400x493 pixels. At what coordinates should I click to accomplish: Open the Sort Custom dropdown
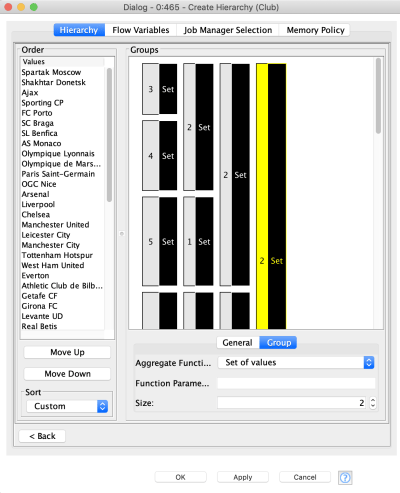[67, 406]
